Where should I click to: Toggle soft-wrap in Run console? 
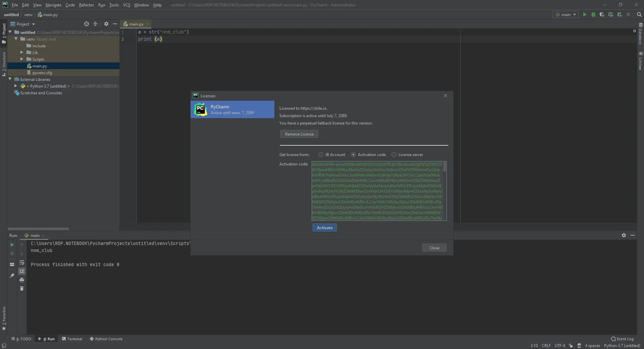tap(22, 262)
